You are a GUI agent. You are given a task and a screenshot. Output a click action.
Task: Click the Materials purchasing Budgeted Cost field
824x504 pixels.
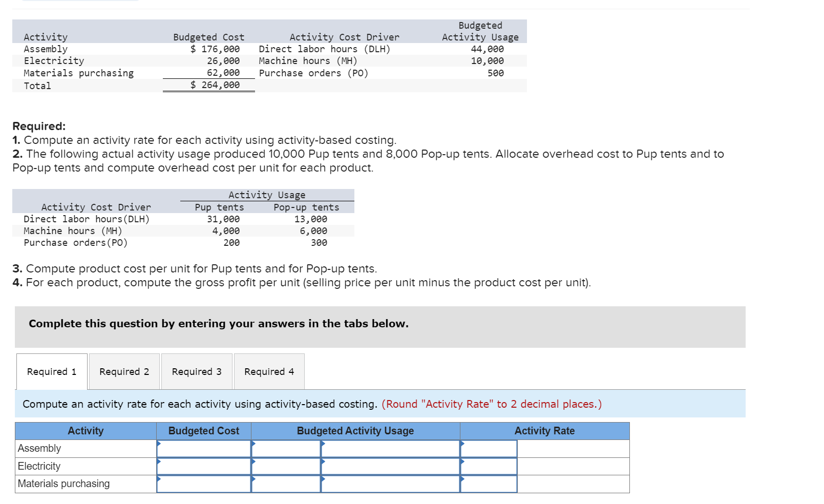tap(204, 484)
